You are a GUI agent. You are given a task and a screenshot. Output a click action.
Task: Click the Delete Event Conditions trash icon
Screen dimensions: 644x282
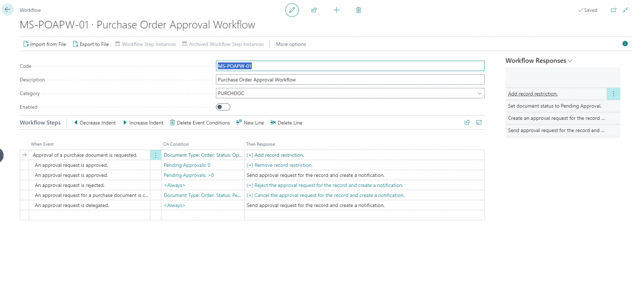[x=172, y=122]
